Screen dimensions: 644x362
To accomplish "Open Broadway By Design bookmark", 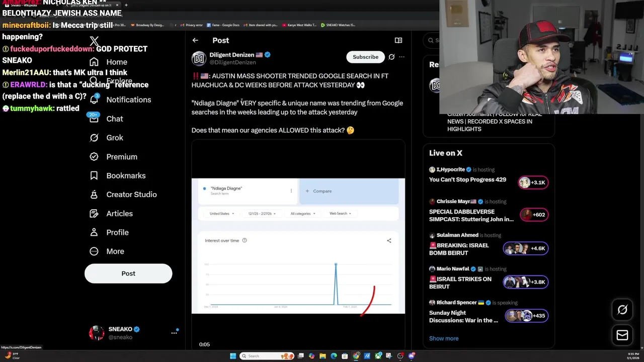I will point(147,25).
